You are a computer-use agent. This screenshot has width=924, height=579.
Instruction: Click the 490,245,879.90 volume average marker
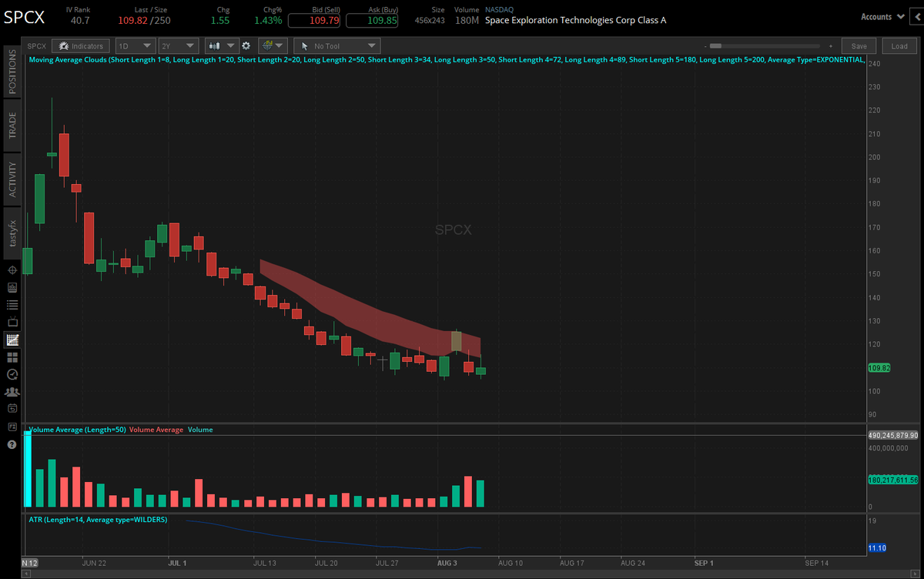pos(893,435)
